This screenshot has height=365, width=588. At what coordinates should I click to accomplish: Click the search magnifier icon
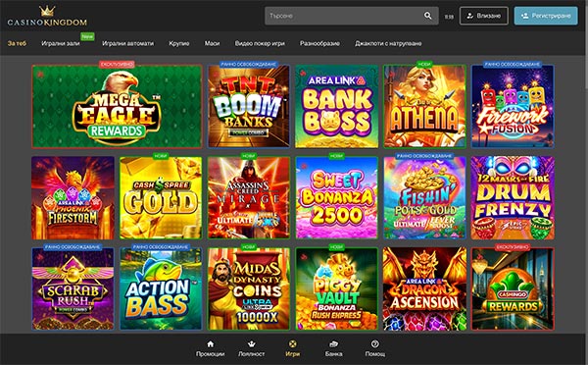[428, 16]
